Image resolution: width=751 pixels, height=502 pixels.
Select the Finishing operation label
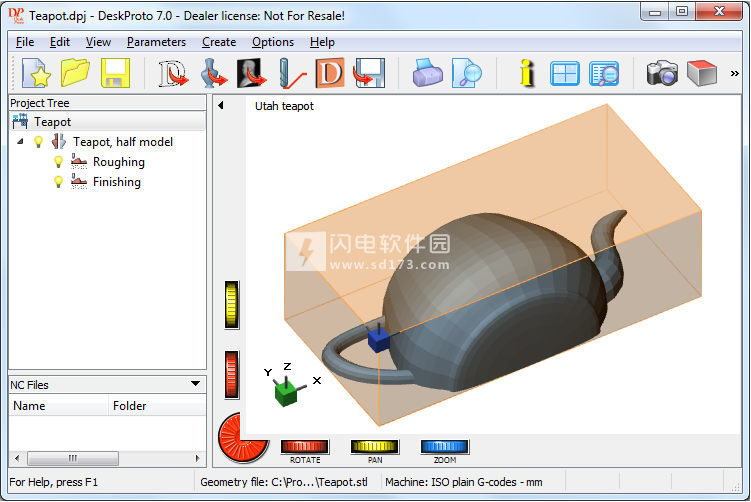point(117,182)
